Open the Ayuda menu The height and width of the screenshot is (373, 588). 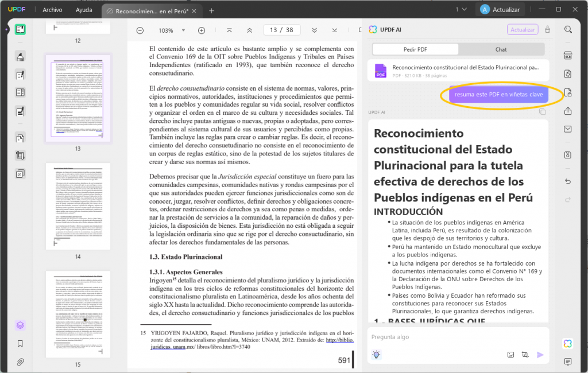[x=84, y=10]
